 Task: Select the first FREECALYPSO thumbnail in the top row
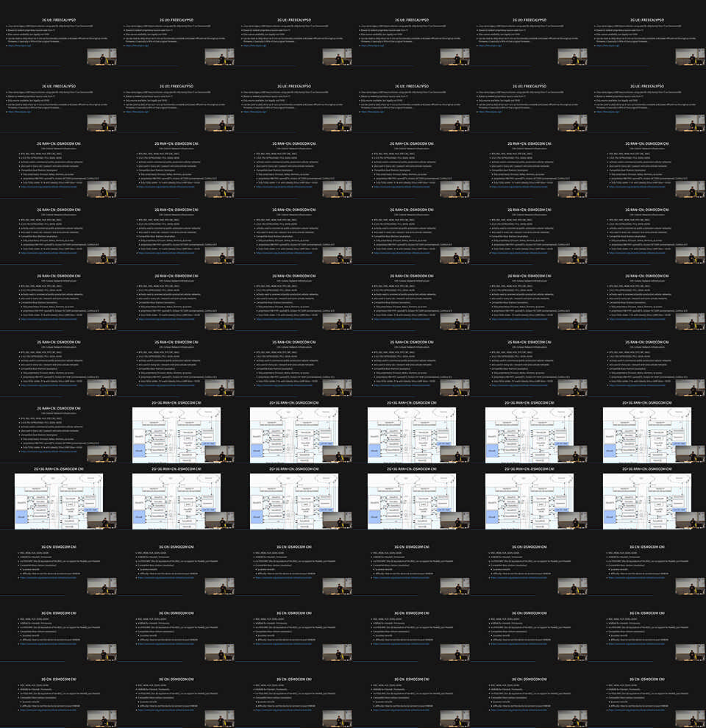tap(59, 33)
